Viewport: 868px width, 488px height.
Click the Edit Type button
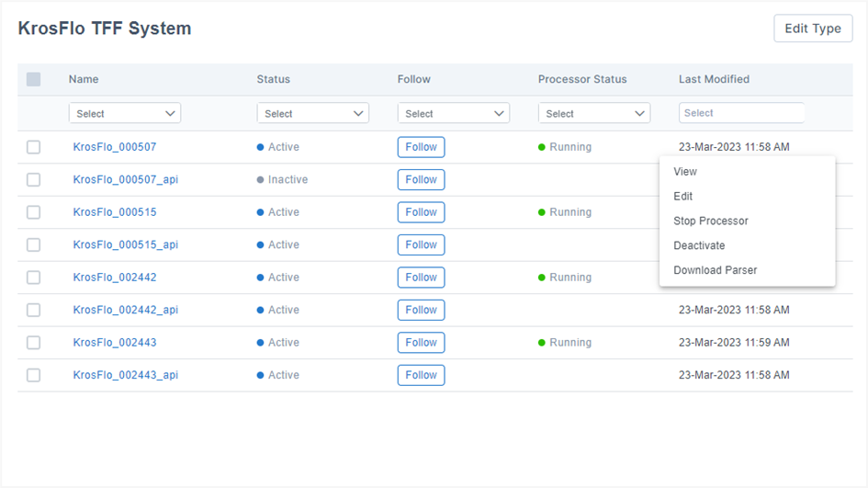813,28
